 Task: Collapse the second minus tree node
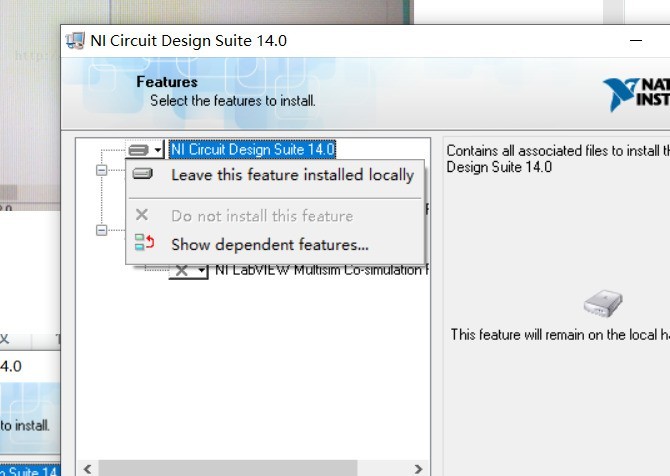(102, 230)
